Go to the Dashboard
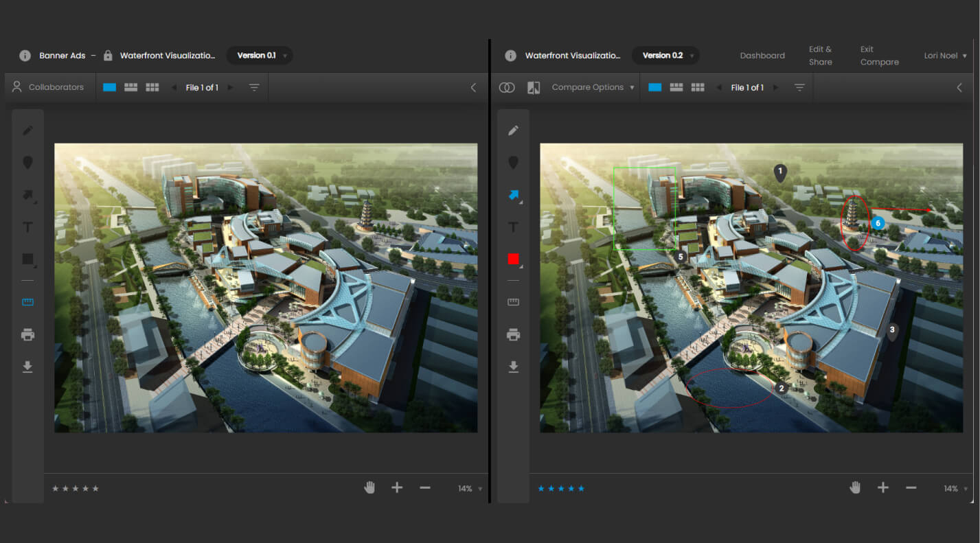Image resolution: width=980 pixels, height=543 pixels. pyautogui.click(x=762, y=56)
